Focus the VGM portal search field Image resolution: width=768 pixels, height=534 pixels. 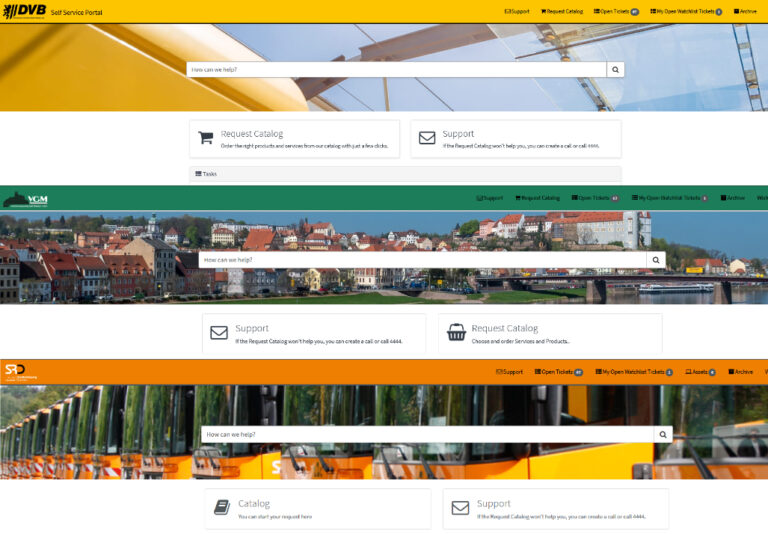(422, 260)
